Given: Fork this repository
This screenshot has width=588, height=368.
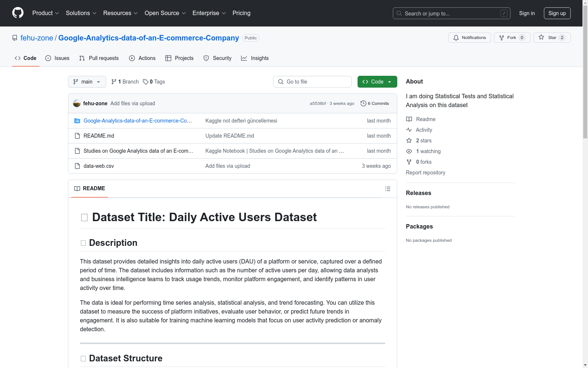Looking at the screenshot, I should click(x=512, y=38).
